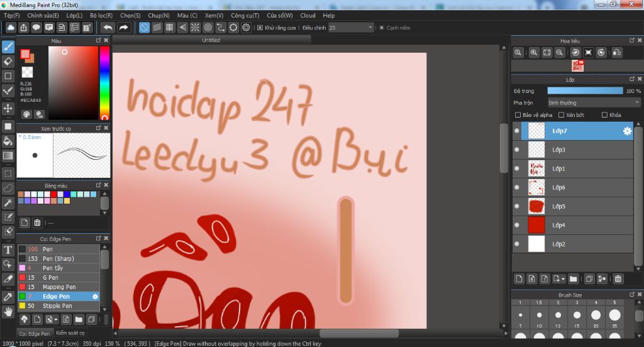Open the Cloud menu

coord(308,15)
